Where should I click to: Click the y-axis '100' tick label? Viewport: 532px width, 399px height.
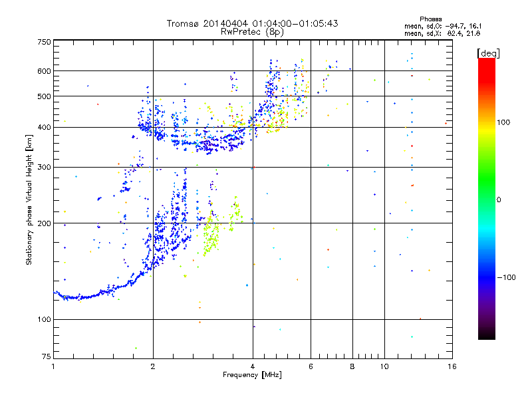(x=44, y=319)
